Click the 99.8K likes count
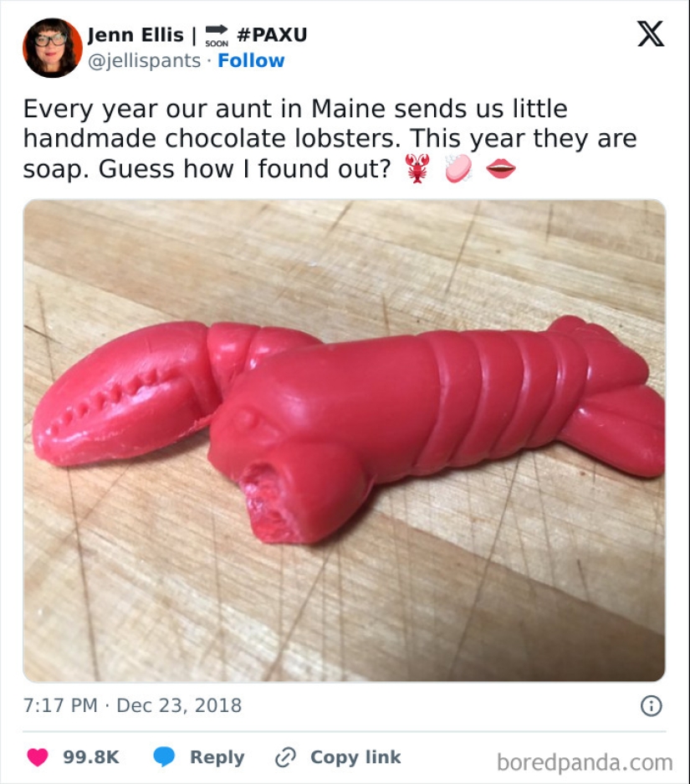The height and width of the screenshot is (784, 690). tap(91, 757)
